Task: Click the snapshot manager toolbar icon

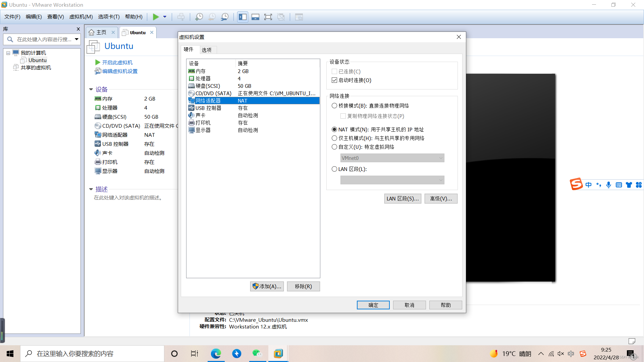Action: point(225,17)
